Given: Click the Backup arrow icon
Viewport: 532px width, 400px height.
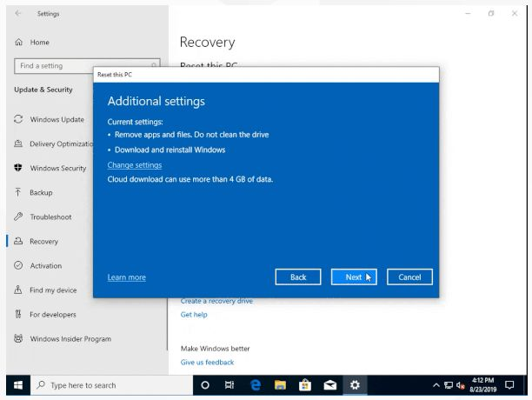Looking at the screenshot, I should click(18, 192).
